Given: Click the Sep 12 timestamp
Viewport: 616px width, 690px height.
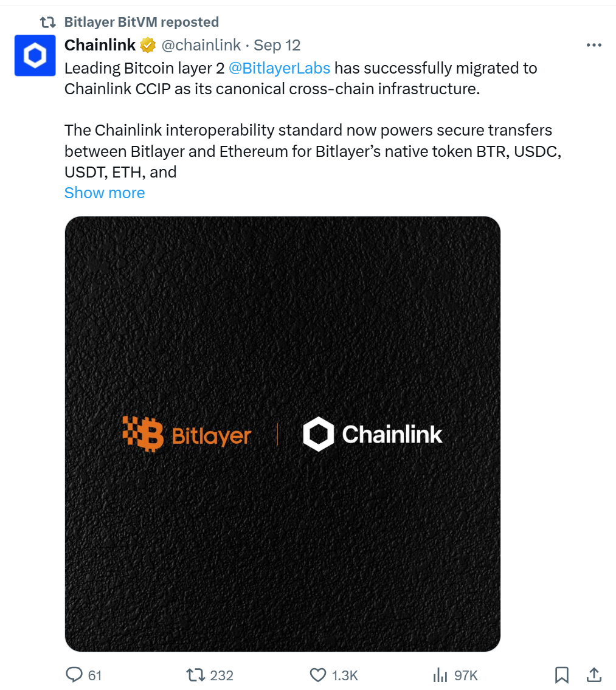Looking at the screenshot, I should point(277,46).
